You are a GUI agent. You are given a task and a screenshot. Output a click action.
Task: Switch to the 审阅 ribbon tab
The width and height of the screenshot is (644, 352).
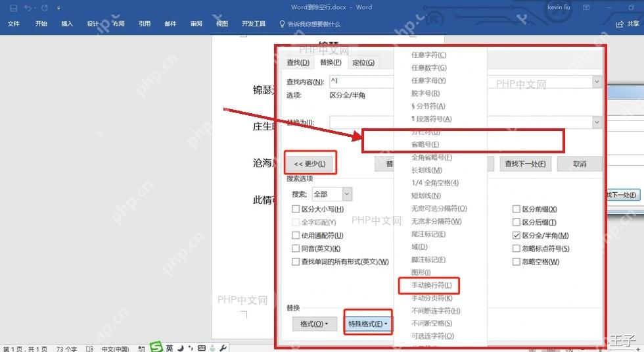tap(196, 24)
